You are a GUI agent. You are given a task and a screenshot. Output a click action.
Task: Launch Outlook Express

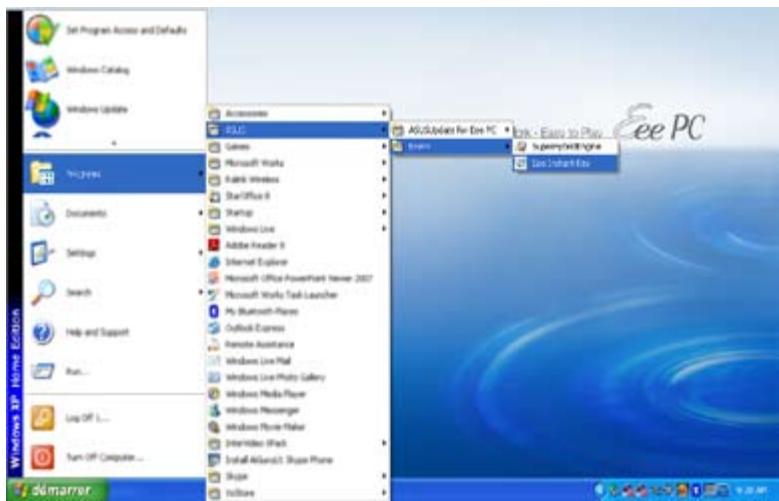pos(298,328)
